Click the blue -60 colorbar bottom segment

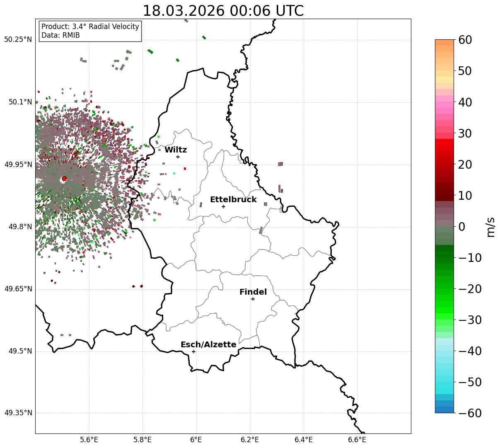coord(444,409)
